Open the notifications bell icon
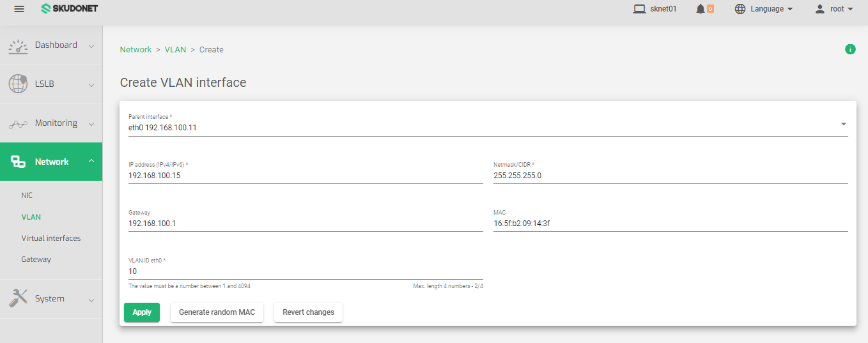Image resolution: width=868 pixels, height=343 pixels. tap(701, 9)
